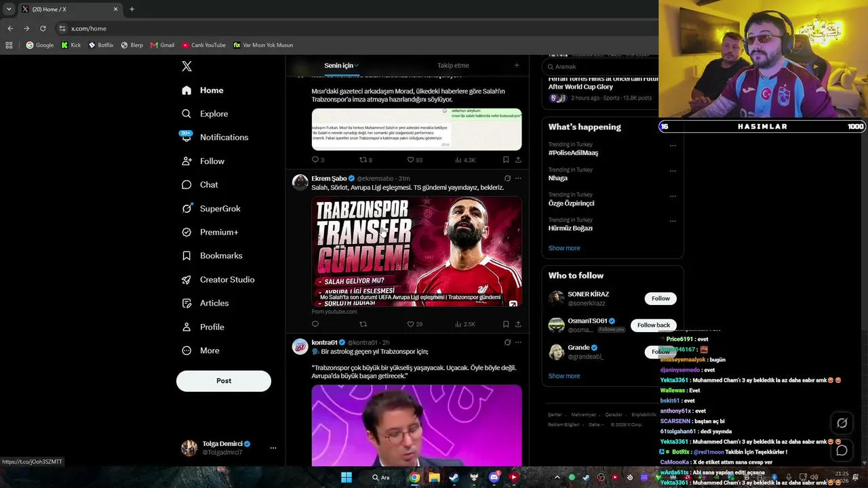Show more trending topics
The width and height of the screenshot is (868, 488).
click(x=564, y=248)
